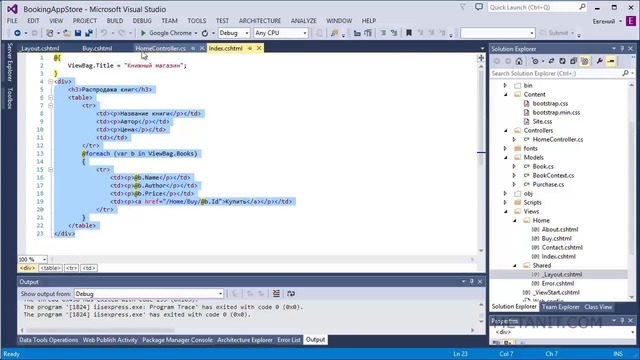
Task: Click the notifications flag icon in title bar
Action: pos(462,7)
